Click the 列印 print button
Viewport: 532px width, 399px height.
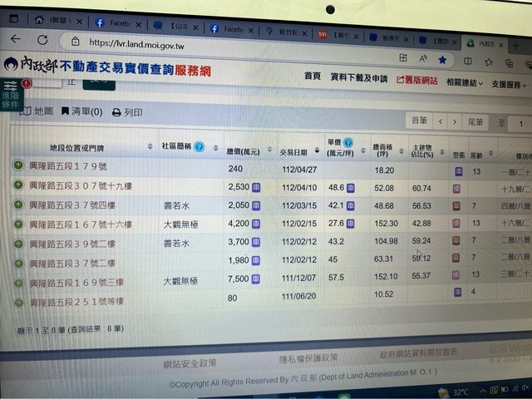[x=127, y=112]
